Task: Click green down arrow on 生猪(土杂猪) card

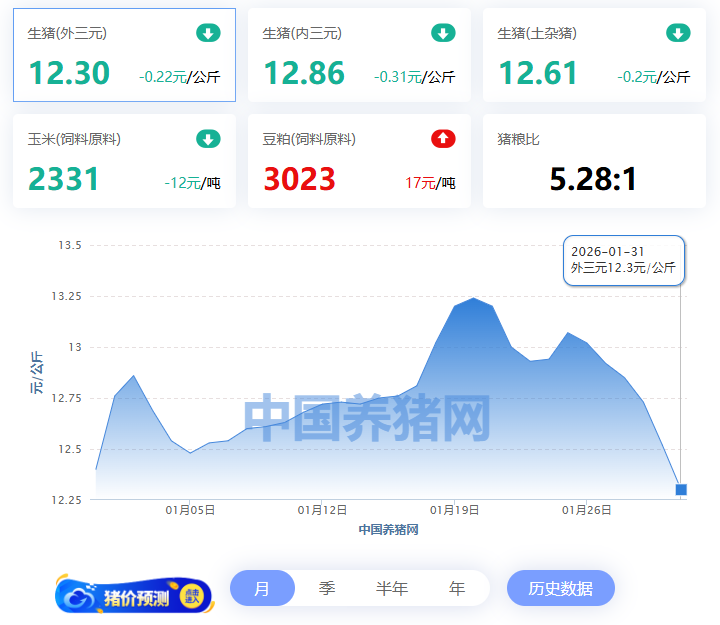Action: click(678, 34)
